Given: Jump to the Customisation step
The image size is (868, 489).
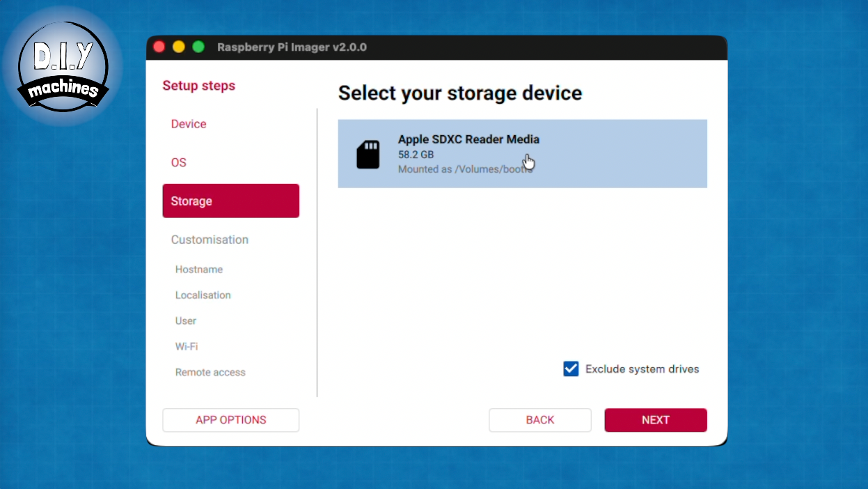Looking at the screenshot, I should (x=210, y=240).
